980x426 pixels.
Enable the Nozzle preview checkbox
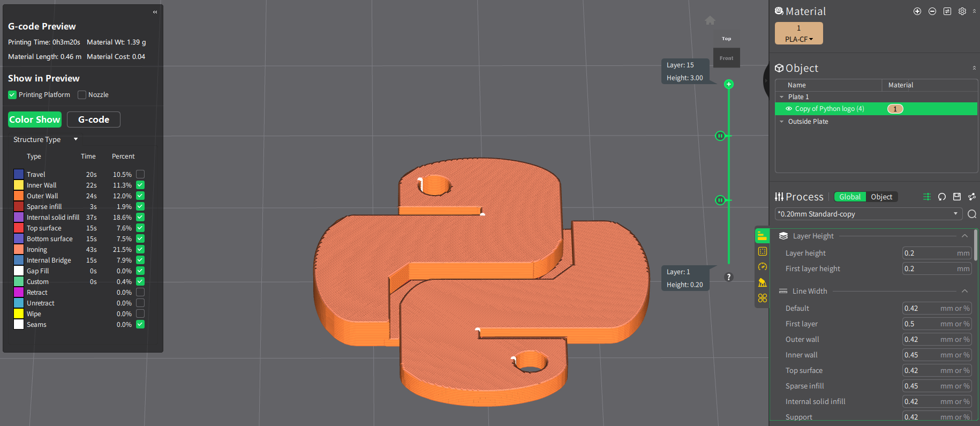[x=82, y=95]
